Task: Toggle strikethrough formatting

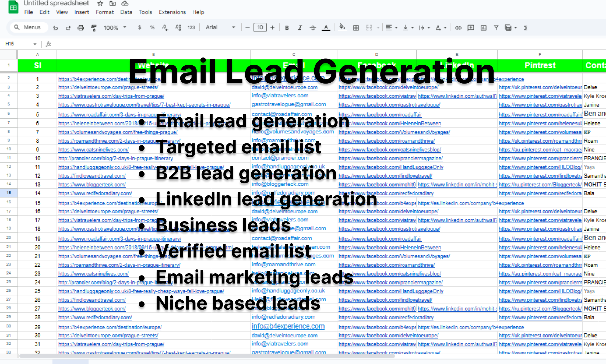Action: (x=312, y=28)
